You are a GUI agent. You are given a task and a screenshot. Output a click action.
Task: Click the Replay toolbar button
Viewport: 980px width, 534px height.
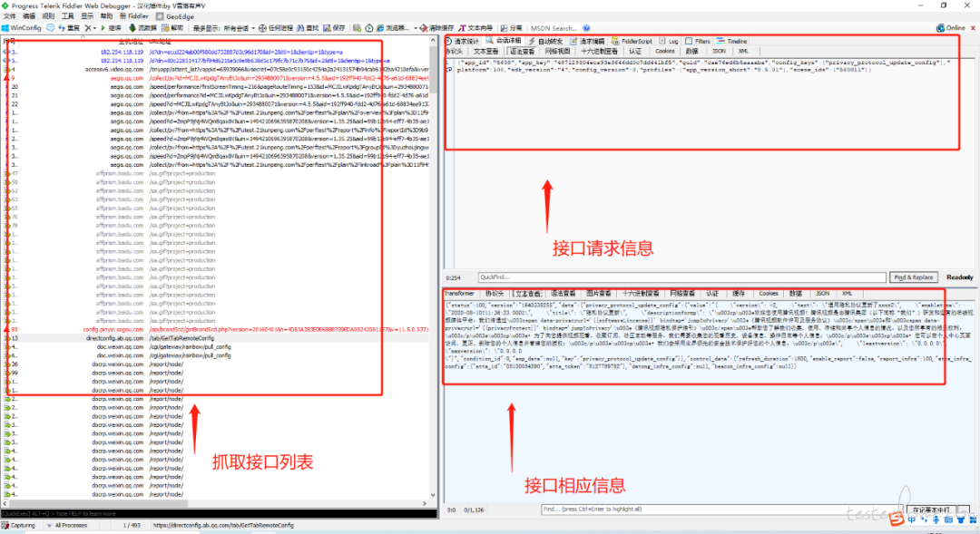69,28
